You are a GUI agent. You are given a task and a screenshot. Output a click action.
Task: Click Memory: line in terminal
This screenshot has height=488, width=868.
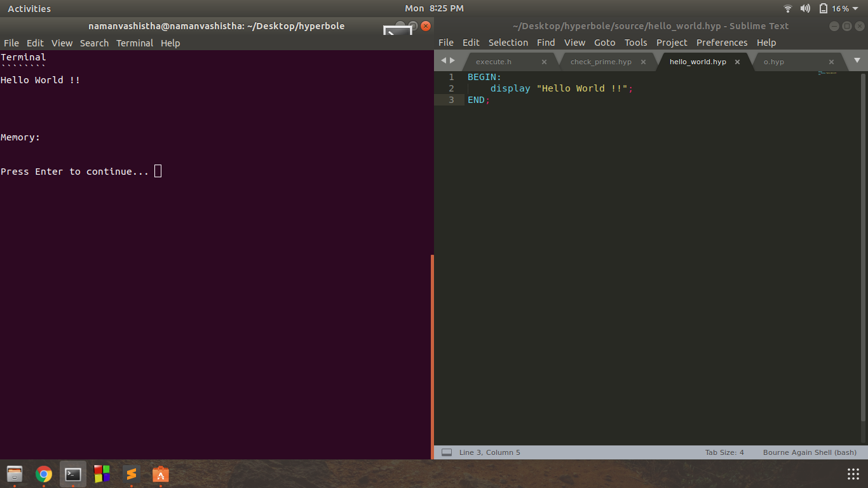coord(20,137)
